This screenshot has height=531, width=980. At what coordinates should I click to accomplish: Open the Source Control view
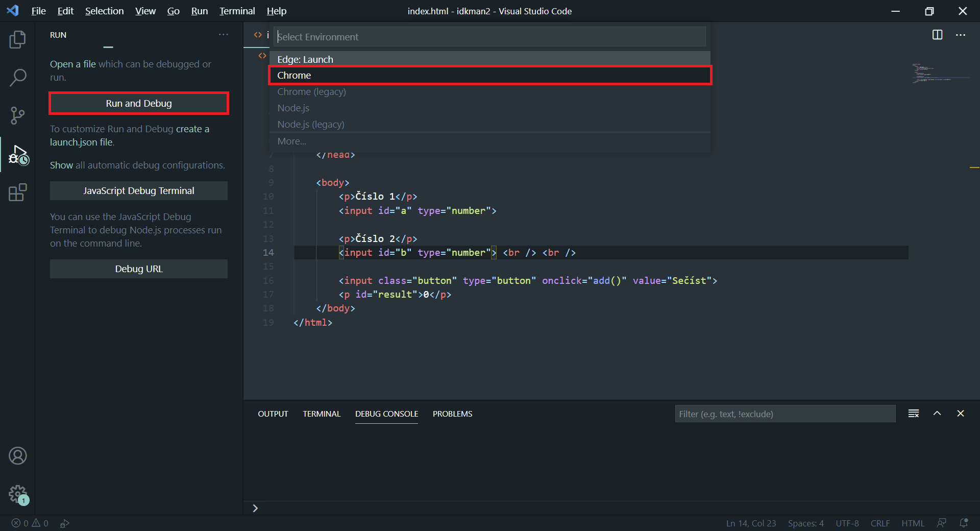[18, 116]
